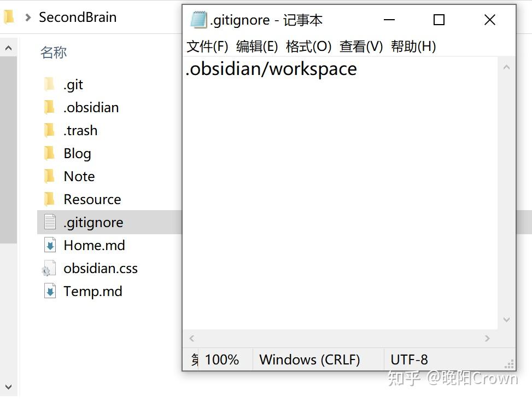Open the 查看(V) menu
532x400 pixels.
[361, 47]
